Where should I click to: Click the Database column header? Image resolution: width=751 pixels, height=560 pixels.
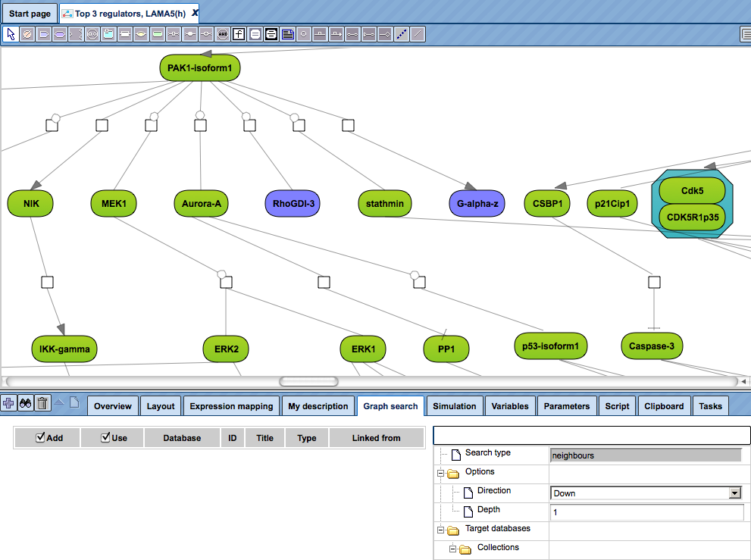click(x=182, y=438)
